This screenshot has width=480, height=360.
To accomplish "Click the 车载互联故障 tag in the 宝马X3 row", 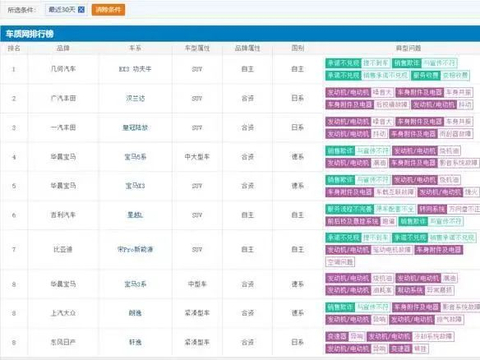I will (395, 192).
